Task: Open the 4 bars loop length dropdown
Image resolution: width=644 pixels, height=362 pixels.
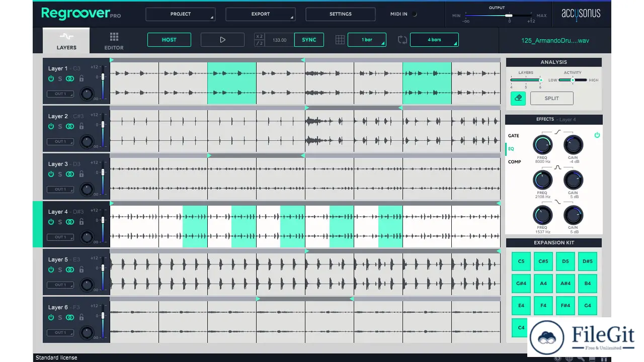Action: coord(435,40)
